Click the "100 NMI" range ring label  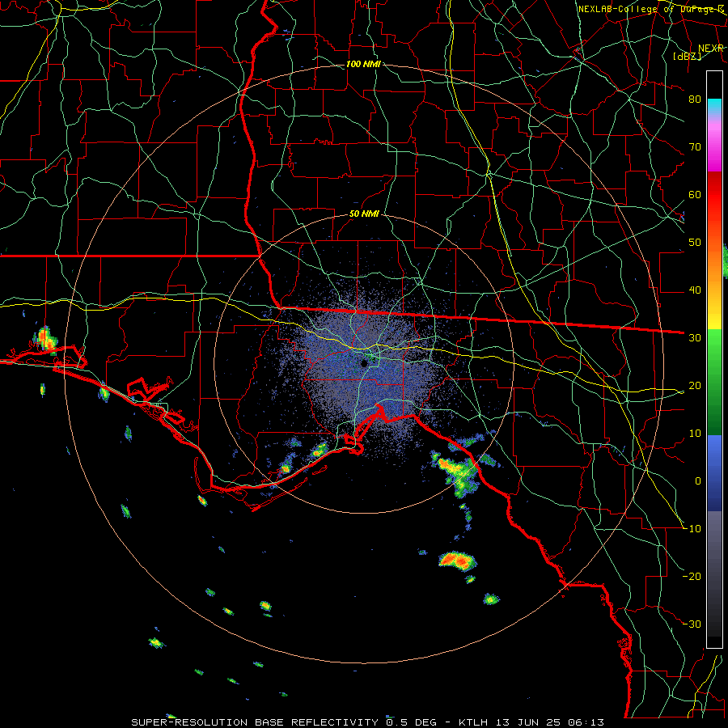(363, 64)
